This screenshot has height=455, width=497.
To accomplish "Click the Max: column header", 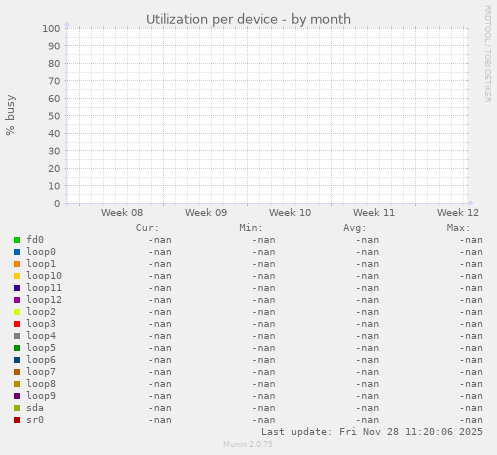I will (x=458, y=228).
